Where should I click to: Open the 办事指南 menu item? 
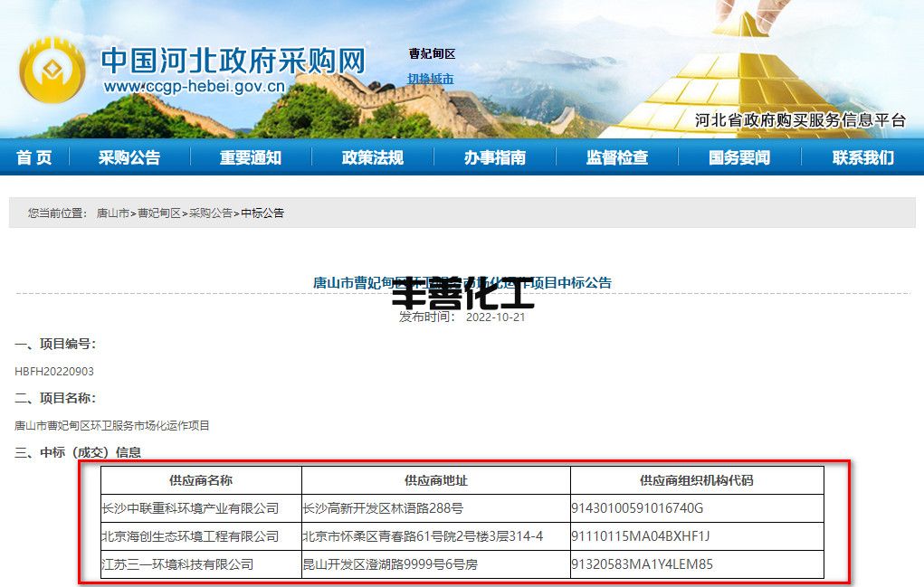pyautogui.click(x=495, y=157)
